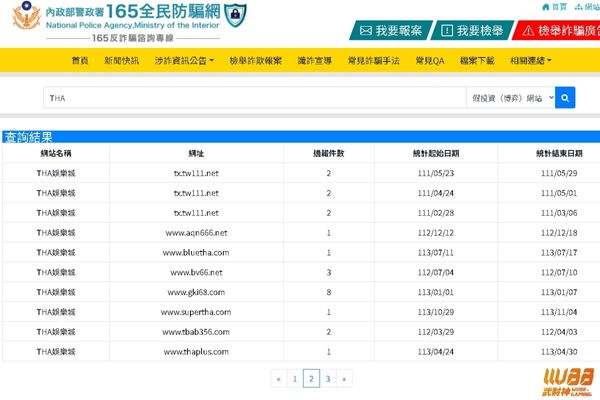Click the end date 113/07/17

tap(559, 253)
